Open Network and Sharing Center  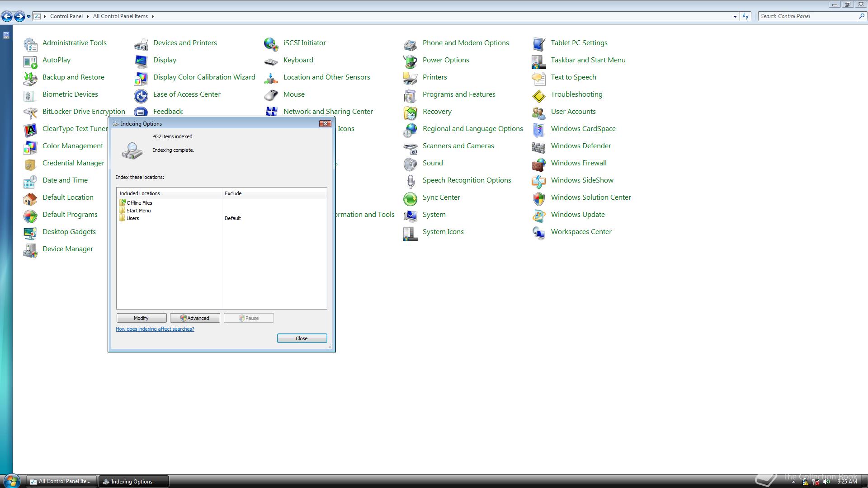[328, 111]
